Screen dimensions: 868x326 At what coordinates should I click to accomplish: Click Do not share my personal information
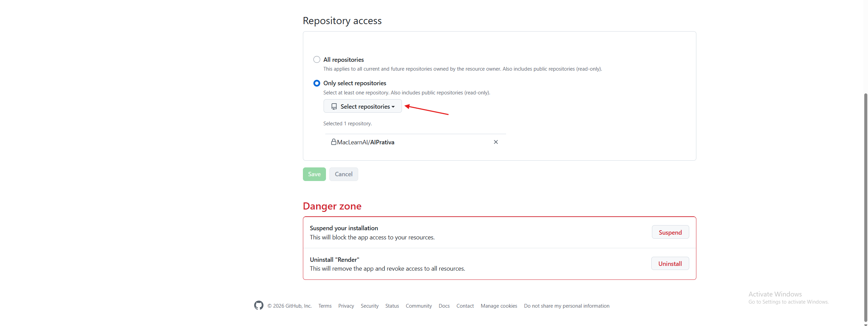[x=566, y=306]
